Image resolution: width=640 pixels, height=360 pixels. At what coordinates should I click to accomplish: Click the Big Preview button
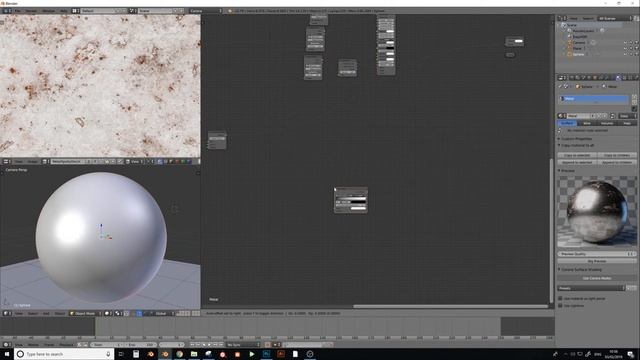point(597,261)
